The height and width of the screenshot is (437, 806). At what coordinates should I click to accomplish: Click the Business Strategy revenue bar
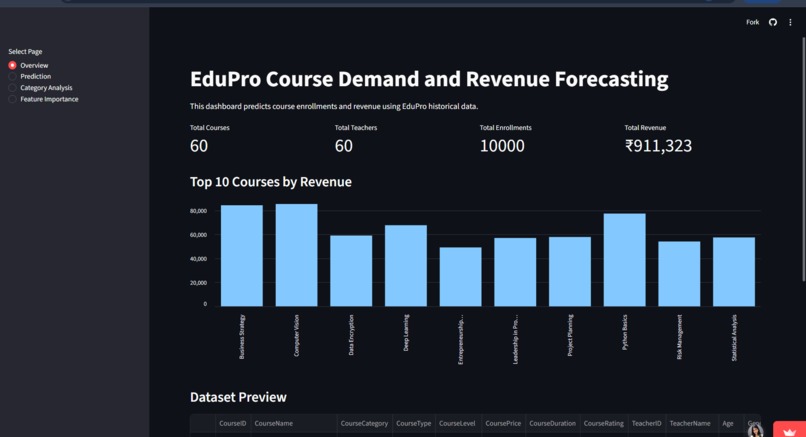click(x=242, y=256)
